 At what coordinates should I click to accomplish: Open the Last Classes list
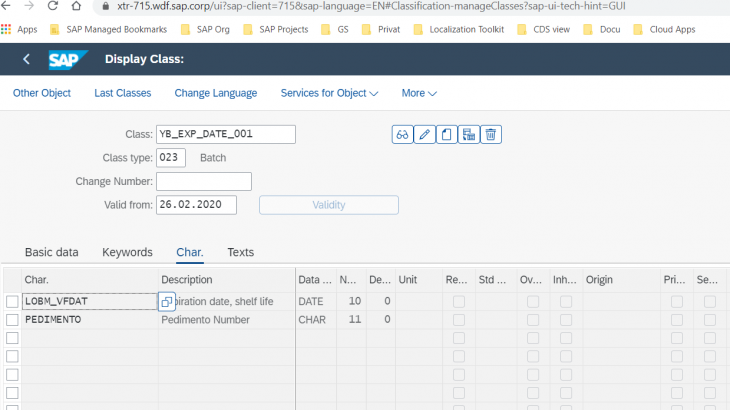pos(122,93)
